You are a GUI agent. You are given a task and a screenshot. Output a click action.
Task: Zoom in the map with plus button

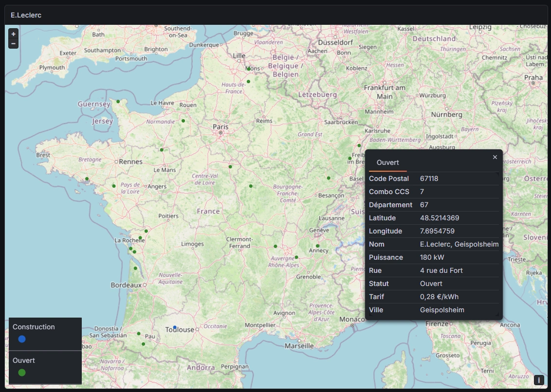pos(13,34)
